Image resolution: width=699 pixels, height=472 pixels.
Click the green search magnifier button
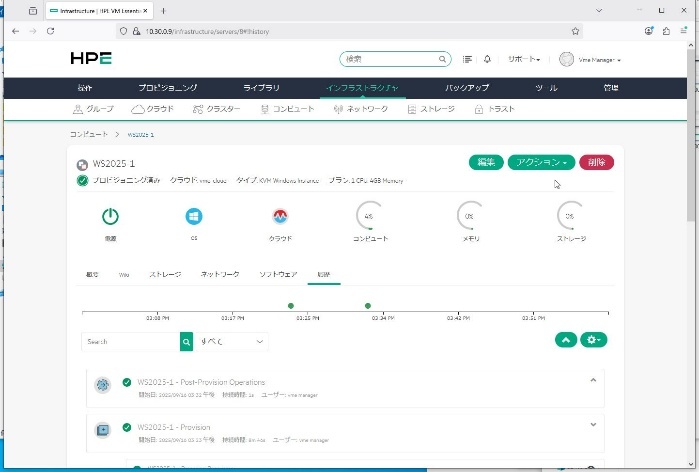[x=186, y=341]
